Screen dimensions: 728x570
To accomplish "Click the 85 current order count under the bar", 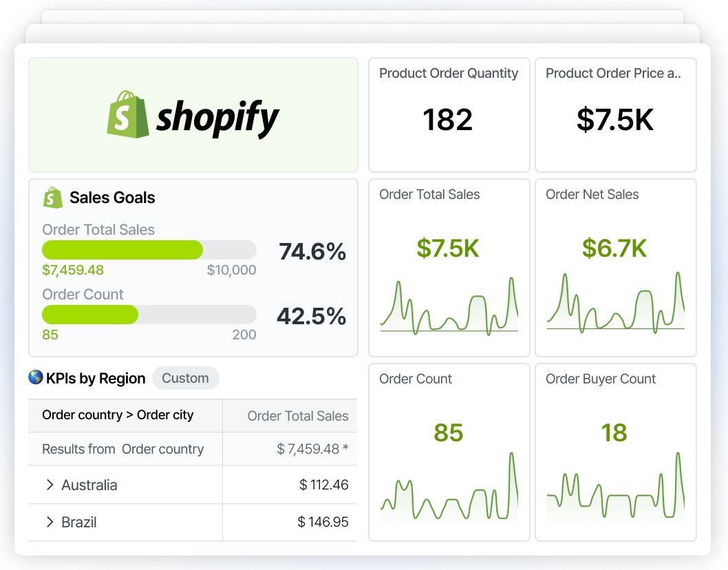I will [50, 335].
